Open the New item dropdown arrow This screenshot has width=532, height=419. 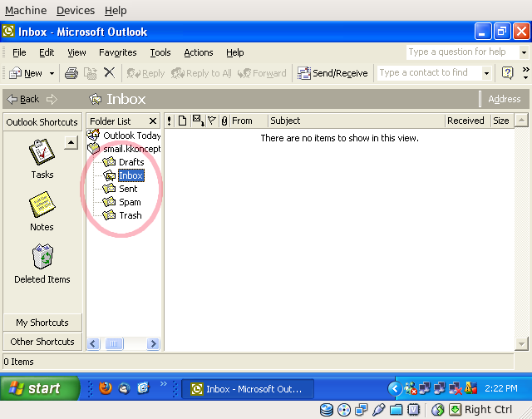point(52,73)
